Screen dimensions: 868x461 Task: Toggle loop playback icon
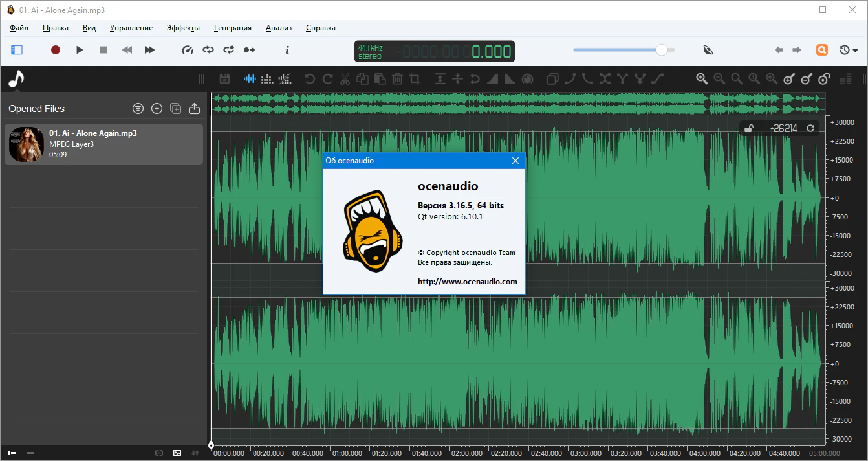208,50
